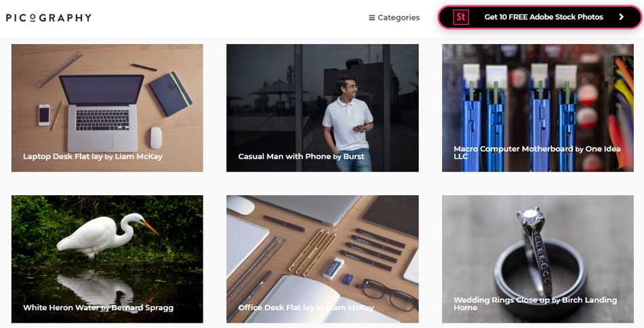Image resolution: width=644 pixels, height=328 pixels.
Task: Click the arrow chevron in Adobe Stock banner
Action: pyautogui.click(x=622, y=17)
